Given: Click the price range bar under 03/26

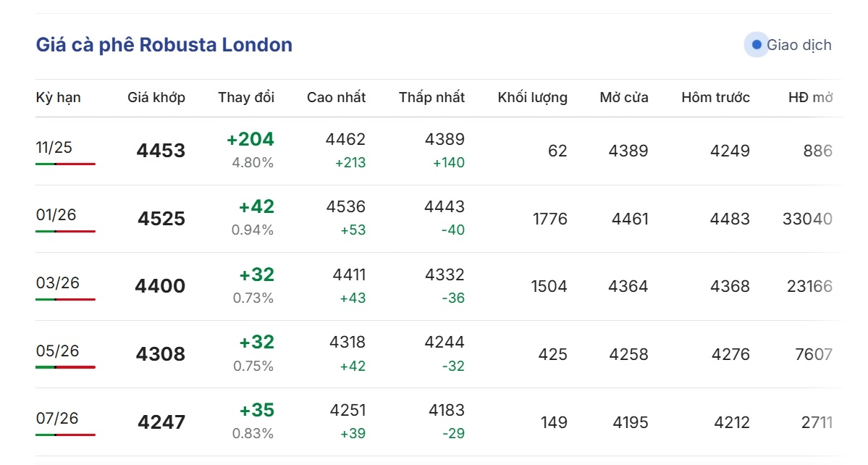Looking at the screenshot, I should (65, 299).
